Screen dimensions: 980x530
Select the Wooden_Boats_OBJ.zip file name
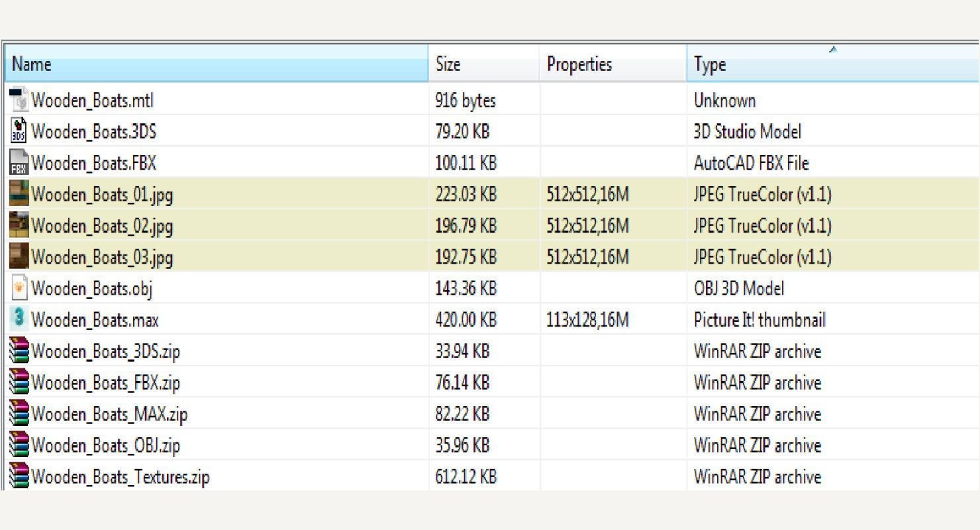click(x=105, y=445)
